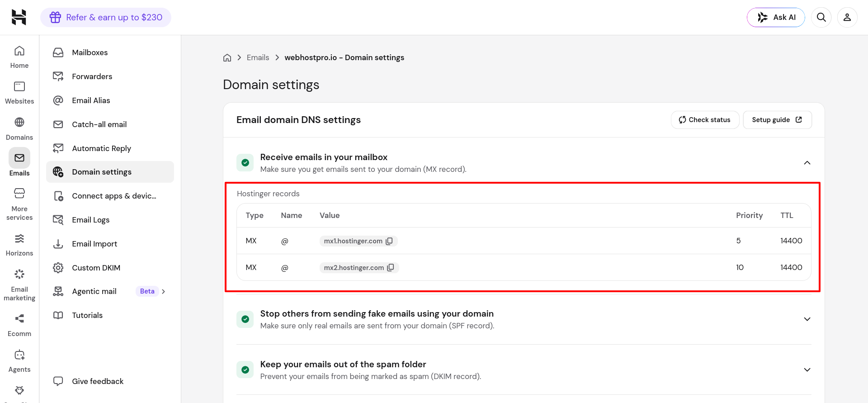Expand Keep your emails out of spam section
Image resolution: width=868 pixels, height=403 pixels.
tap(807, 370)
